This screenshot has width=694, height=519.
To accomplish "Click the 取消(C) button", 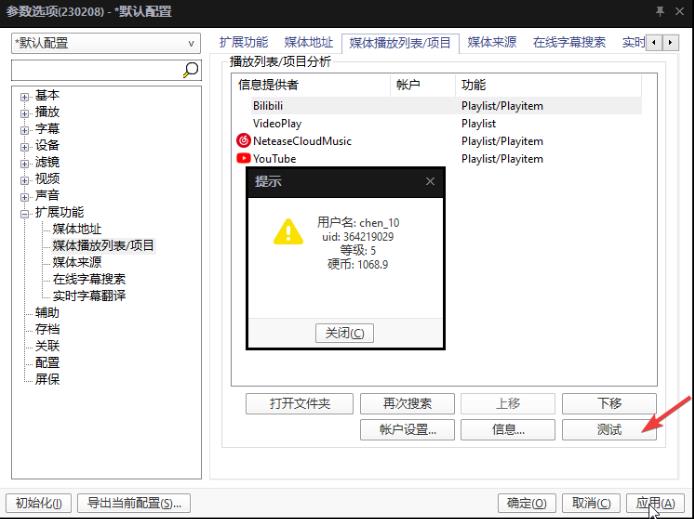I will pos(591,503).
